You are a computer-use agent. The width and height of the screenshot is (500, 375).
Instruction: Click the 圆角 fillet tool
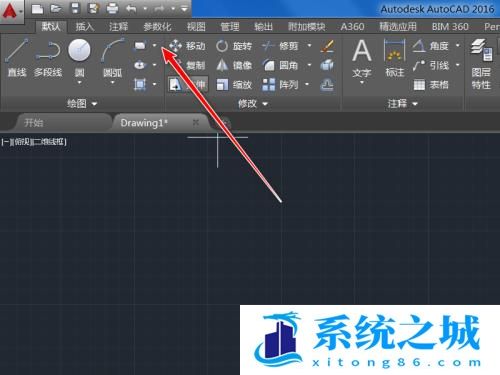click(279, 65)
